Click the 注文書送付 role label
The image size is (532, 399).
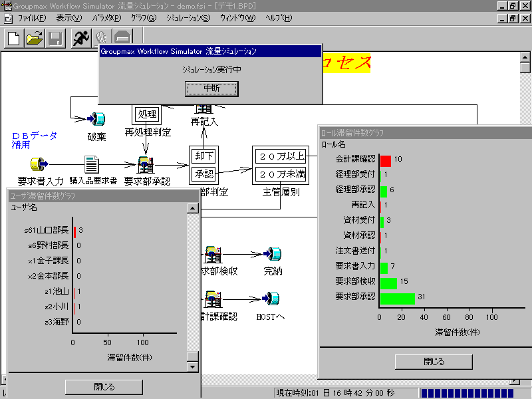(355, 251)
